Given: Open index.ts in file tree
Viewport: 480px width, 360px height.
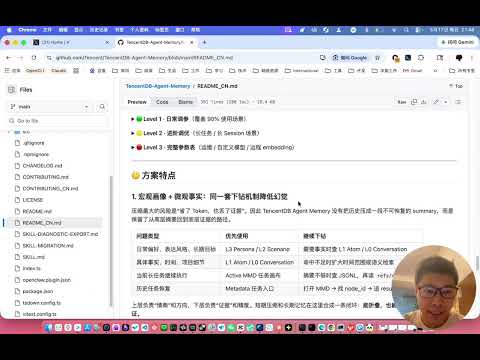Looking at the screenshot, I should [31, 268].
